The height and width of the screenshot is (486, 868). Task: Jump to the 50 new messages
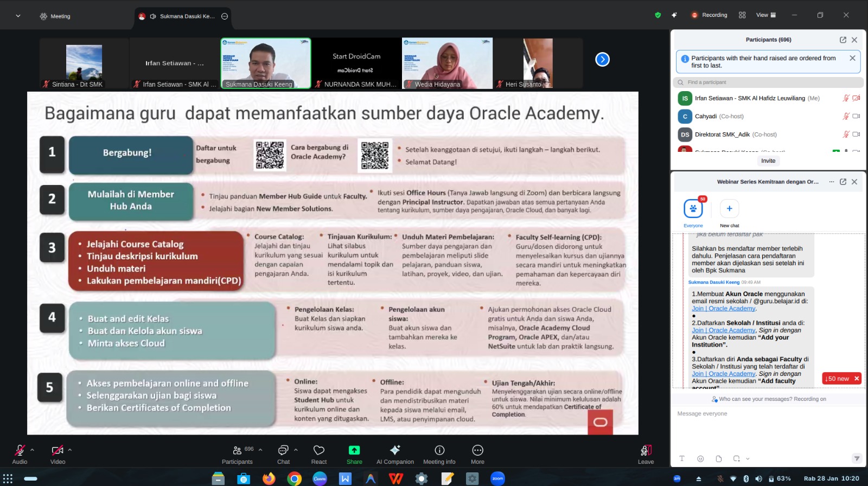(838, 379)
